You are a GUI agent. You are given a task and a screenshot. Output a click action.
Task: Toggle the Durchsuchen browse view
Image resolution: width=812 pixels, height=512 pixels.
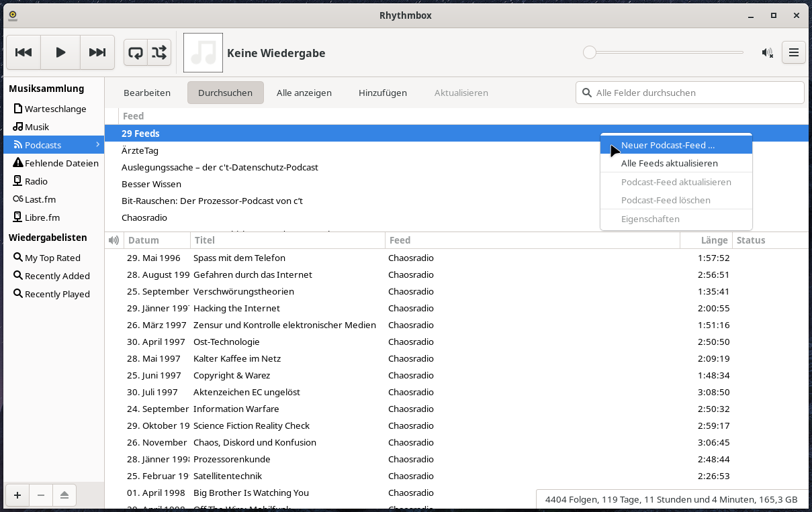tap(225, 93)
